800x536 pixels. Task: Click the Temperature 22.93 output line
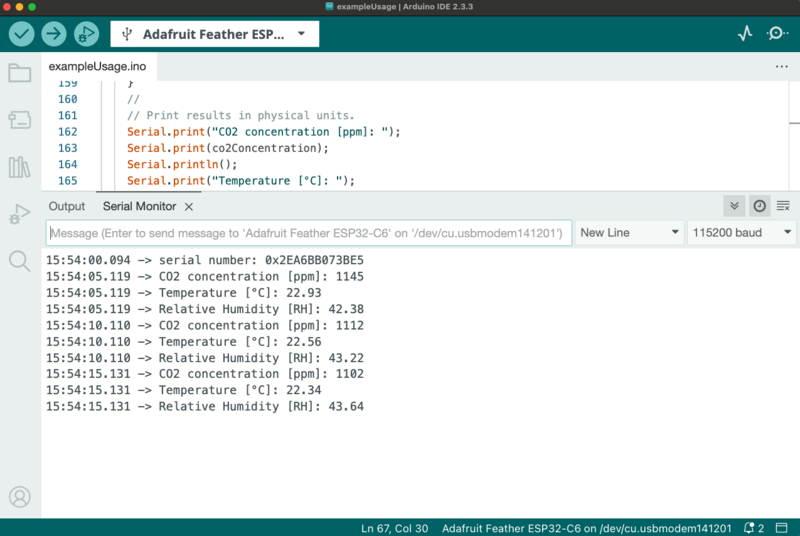click(184, 293)
